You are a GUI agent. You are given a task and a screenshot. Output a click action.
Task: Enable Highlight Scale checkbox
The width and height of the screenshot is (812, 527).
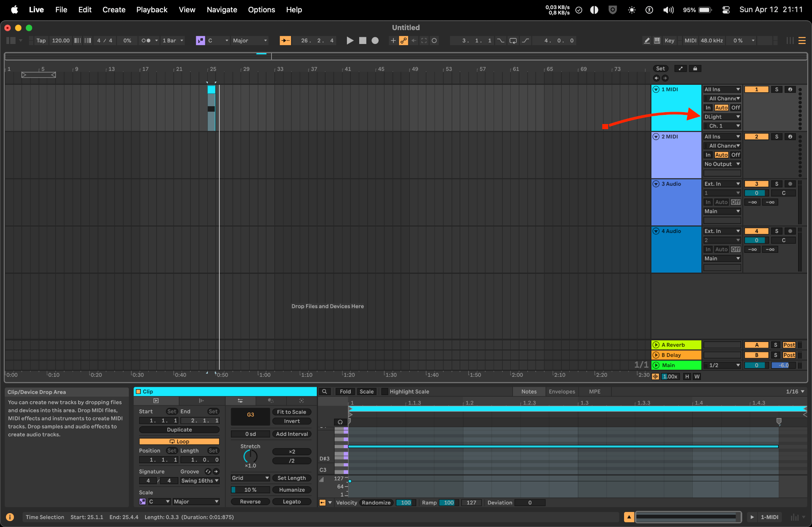pos(385,391)
